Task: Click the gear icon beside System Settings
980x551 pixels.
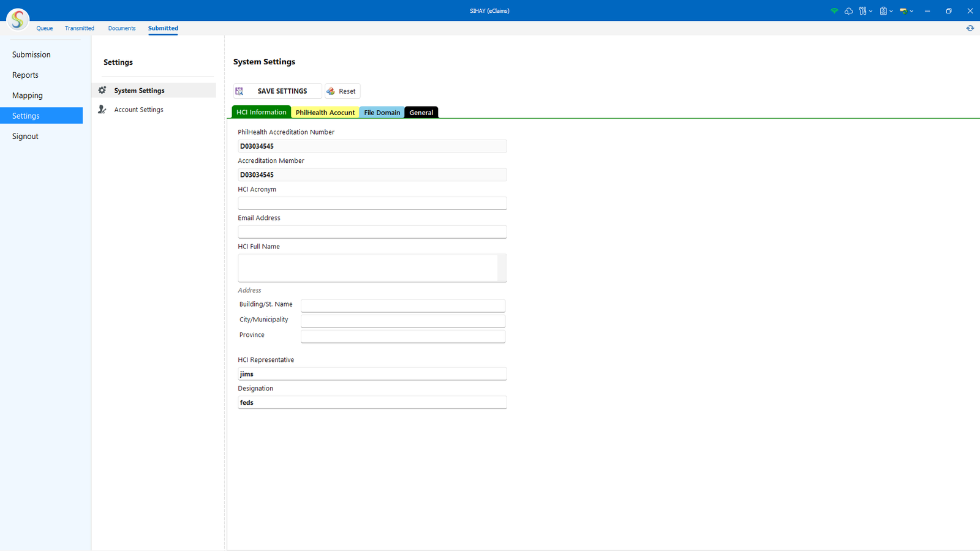Action: point(102,91)
